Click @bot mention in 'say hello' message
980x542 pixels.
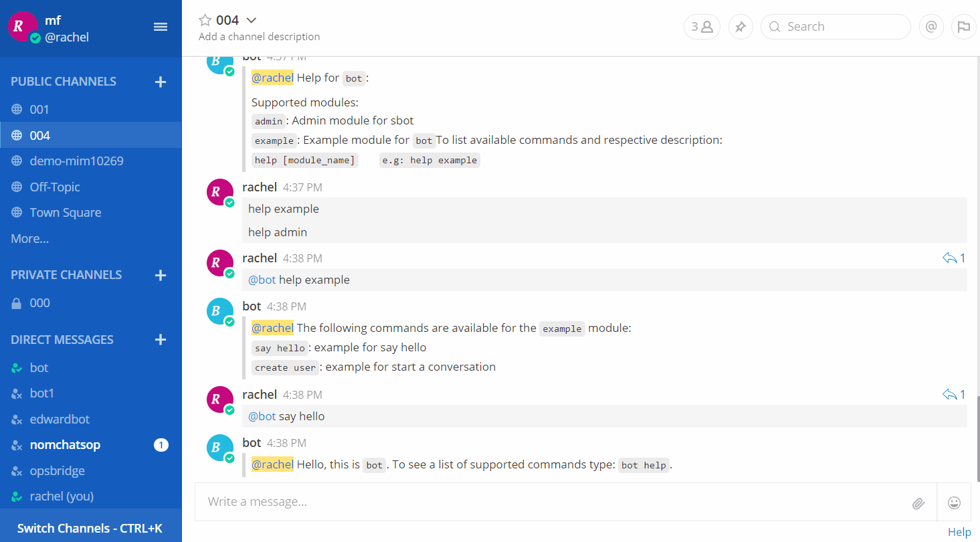[262, 416]
